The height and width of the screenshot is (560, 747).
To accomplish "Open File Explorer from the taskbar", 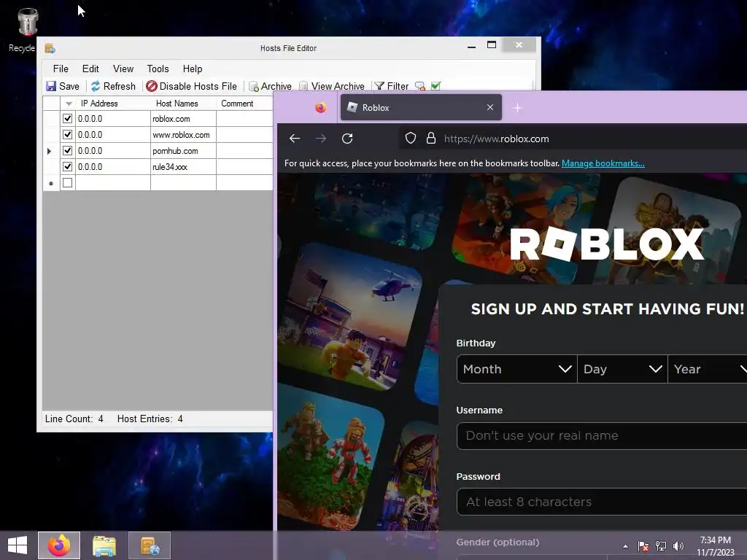I will [104, 545].
